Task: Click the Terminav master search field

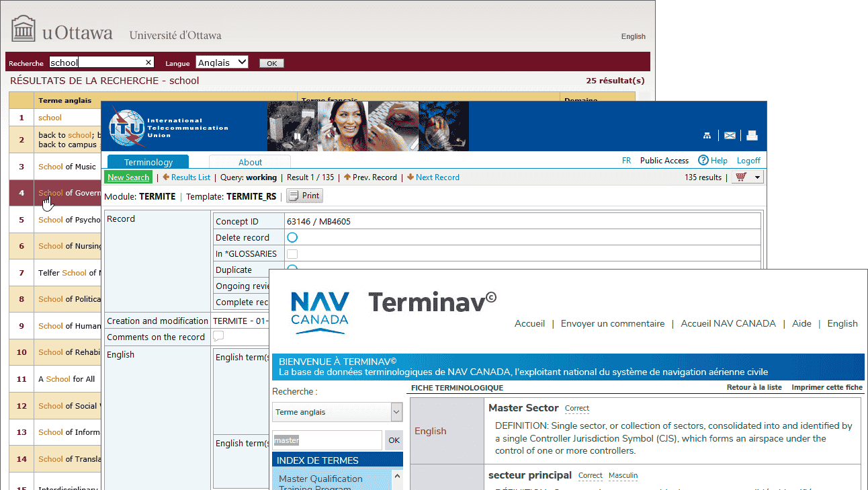Action: tap(327, 440)
